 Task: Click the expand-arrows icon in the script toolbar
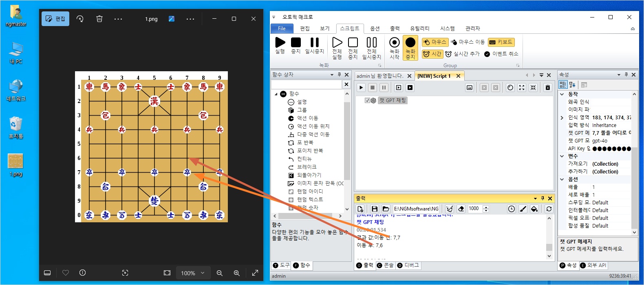point(522,88)
